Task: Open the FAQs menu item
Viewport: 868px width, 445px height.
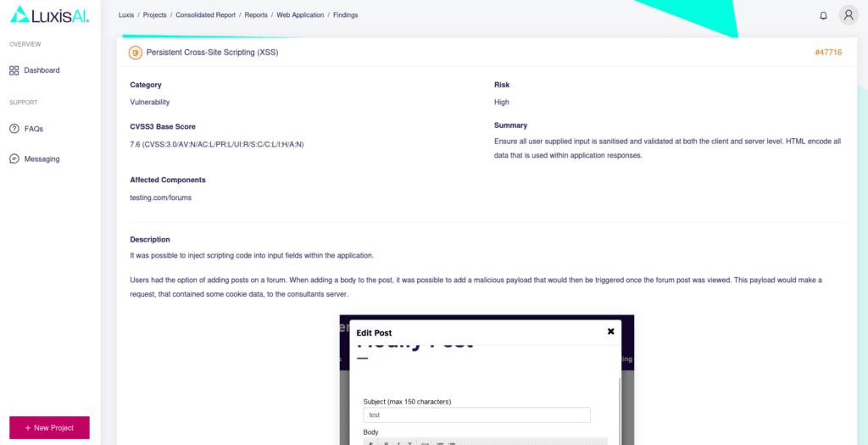Action: tap(34, 129)
